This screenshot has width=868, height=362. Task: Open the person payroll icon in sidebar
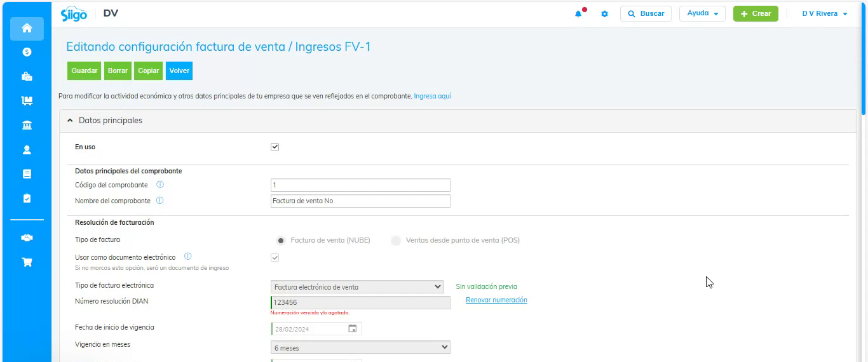point(27,150)
